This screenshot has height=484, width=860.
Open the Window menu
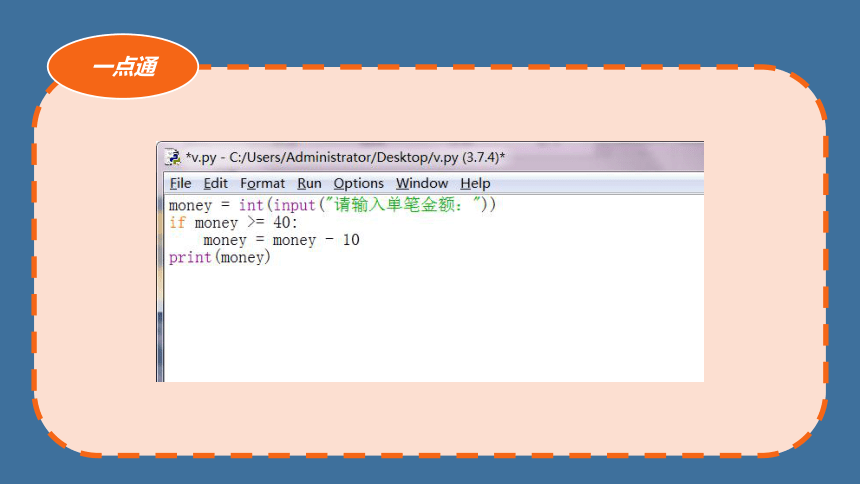422,183
